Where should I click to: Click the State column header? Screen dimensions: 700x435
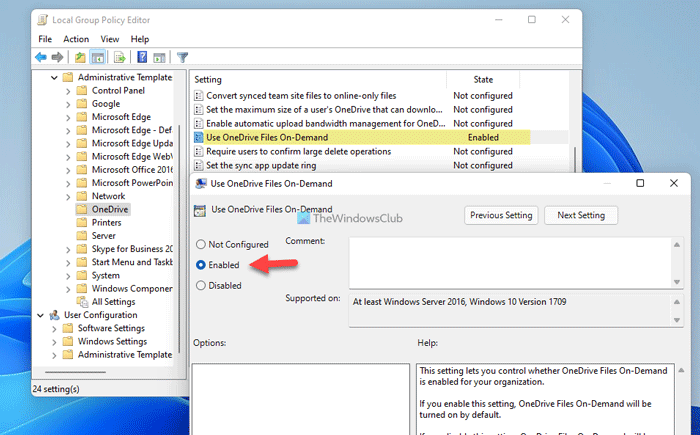[x=483, y=79]
